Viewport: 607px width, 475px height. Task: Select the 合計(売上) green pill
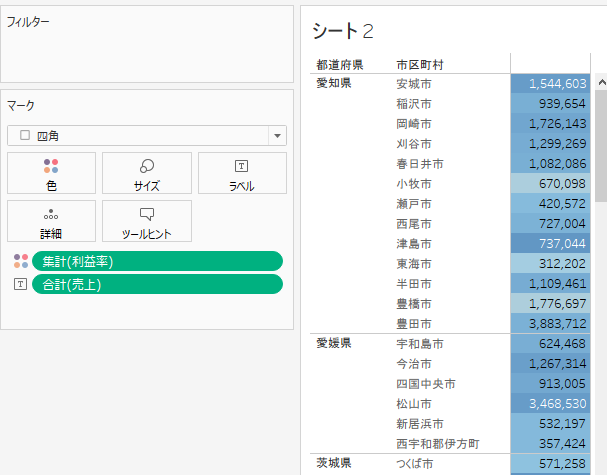click(x=157, y=285)
